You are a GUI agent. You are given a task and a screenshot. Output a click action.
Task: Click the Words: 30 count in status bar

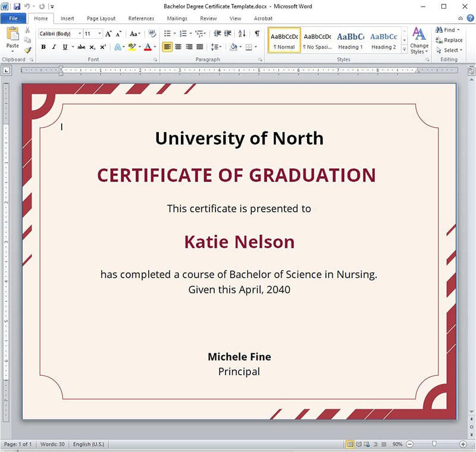click(52, 444)
